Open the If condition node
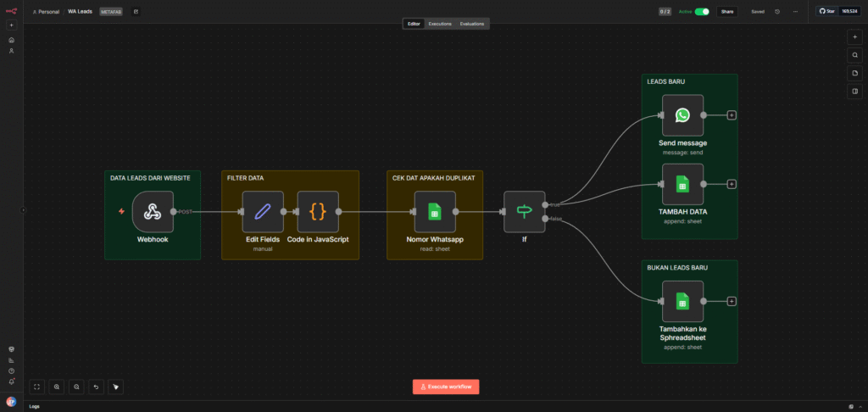 [x=524, y=212]
